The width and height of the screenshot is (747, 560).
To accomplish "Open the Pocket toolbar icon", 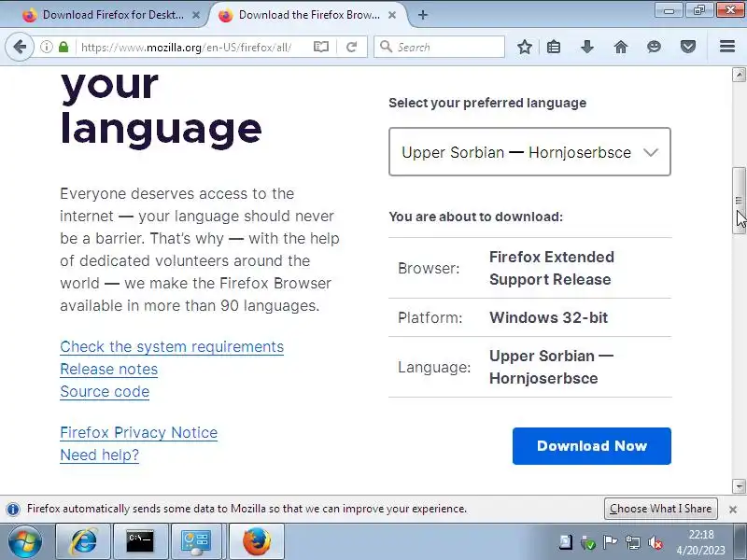I will [x=688, y=47].
